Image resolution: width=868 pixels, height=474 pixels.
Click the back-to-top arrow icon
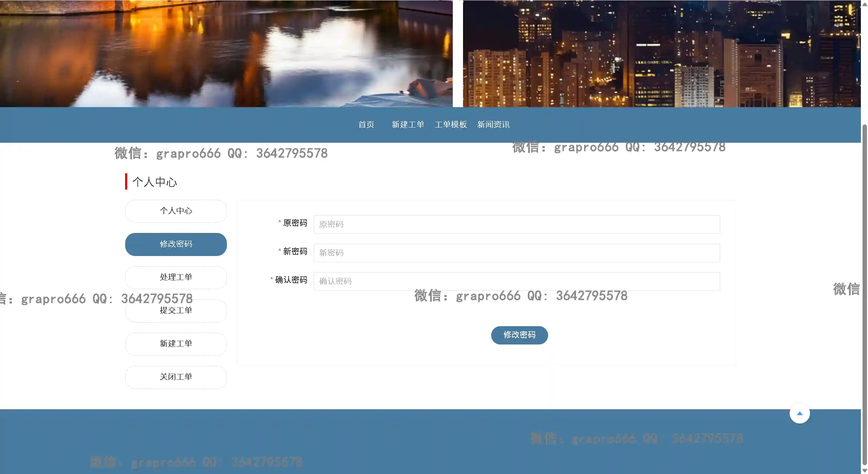pyautogui.click(x=799, y=413)
